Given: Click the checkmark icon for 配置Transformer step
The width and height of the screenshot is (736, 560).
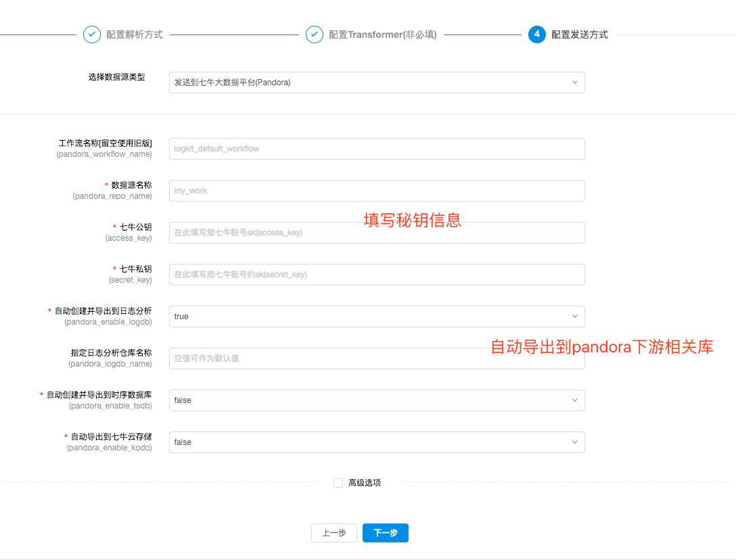Looking at the screenshot, I should pyautogui.click(x=314, y=34).
